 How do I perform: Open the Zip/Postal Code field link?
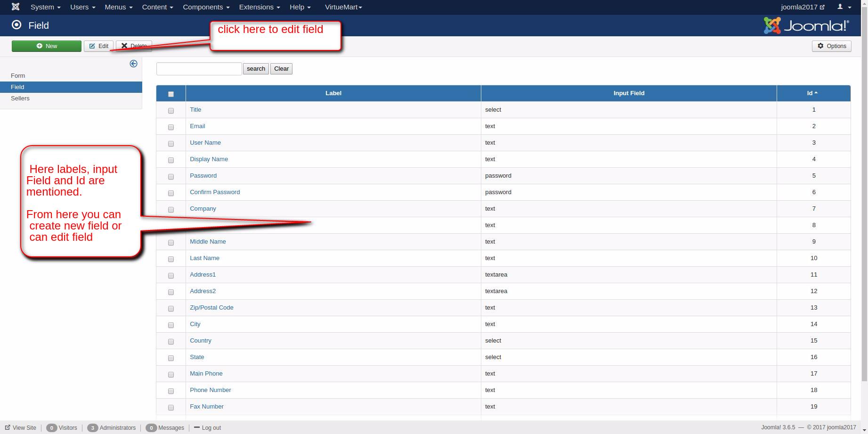[x=211, y=308]
